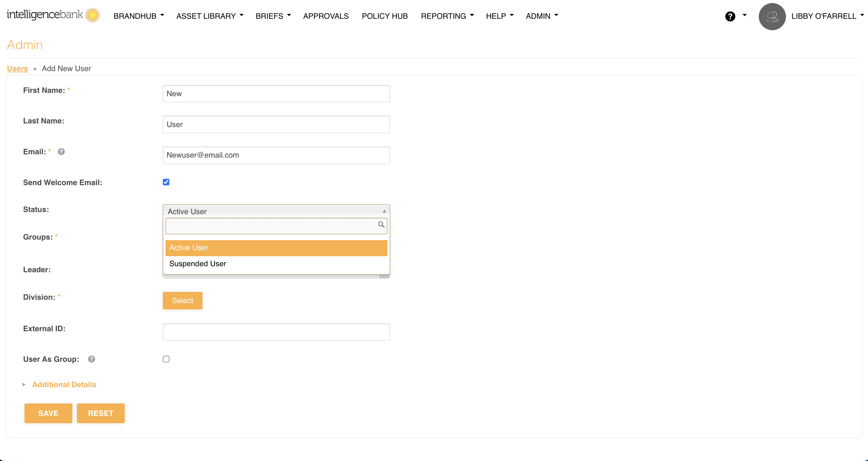Follow the Users breadcrumb link
868x461 pixels.
tap(17, 68)
